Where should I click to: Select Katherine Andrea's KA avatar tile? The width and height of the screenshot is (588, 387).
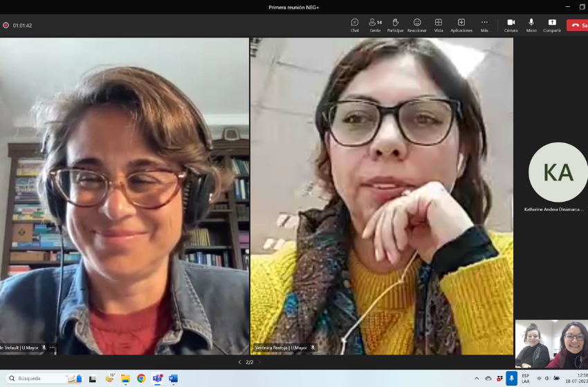coord(558,172)
